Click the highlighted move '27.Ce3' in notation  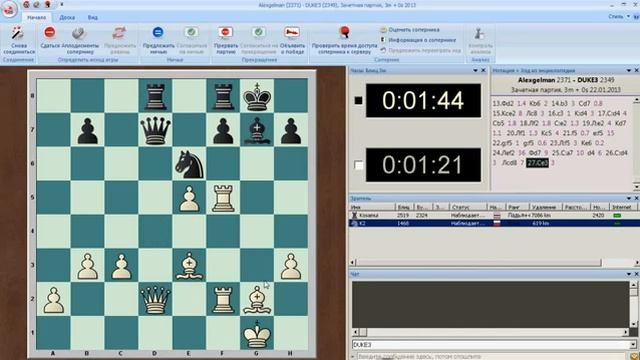tap(537, 163)
